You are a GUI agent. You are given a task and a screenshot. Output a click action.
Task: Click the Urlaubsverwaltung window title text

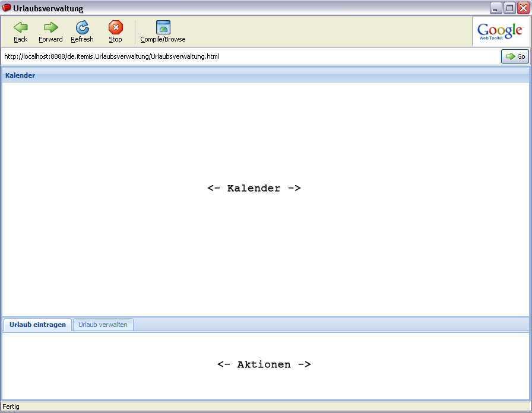click(x=48, y=9)
